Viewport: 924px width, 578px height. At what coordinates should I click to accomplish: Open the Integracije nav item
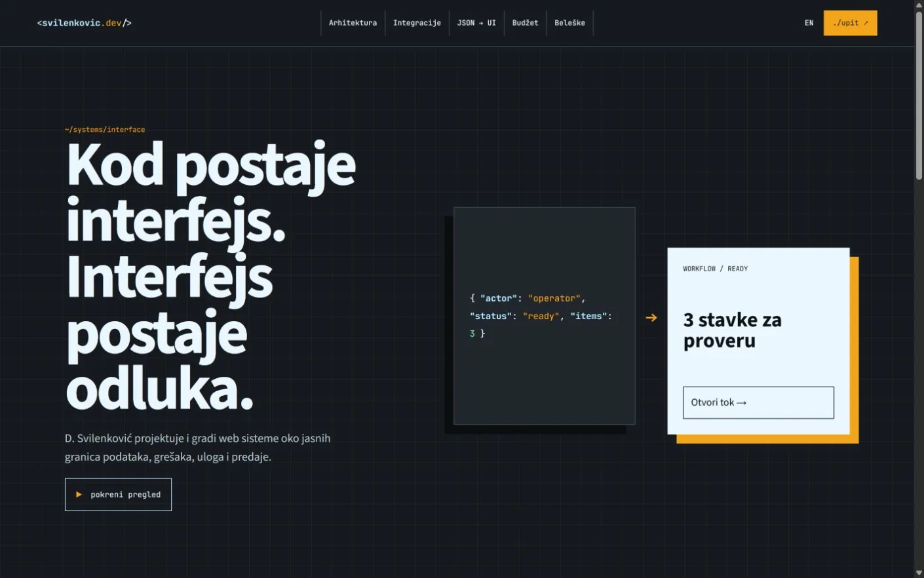[417, 23]
